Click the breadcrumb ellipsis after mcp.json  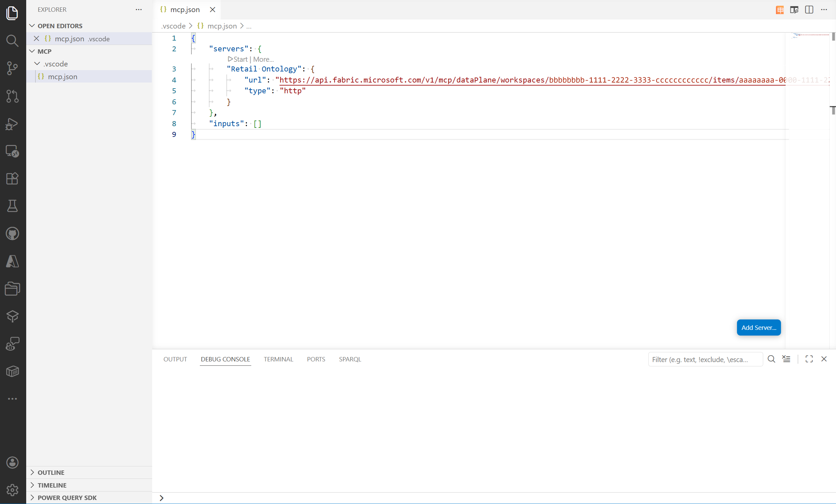249,26
